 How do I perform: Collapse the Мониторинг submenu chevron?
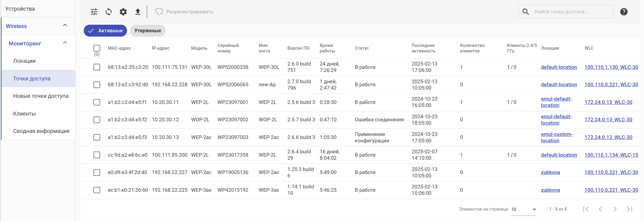tap(65, 43)
